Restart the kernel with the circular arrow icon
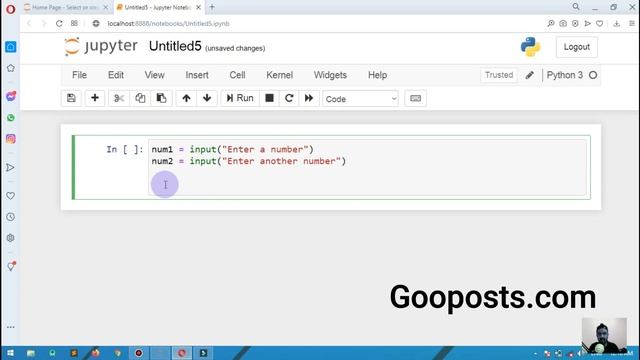This screenshot has height=360, width=640. (x=289, y=98)
